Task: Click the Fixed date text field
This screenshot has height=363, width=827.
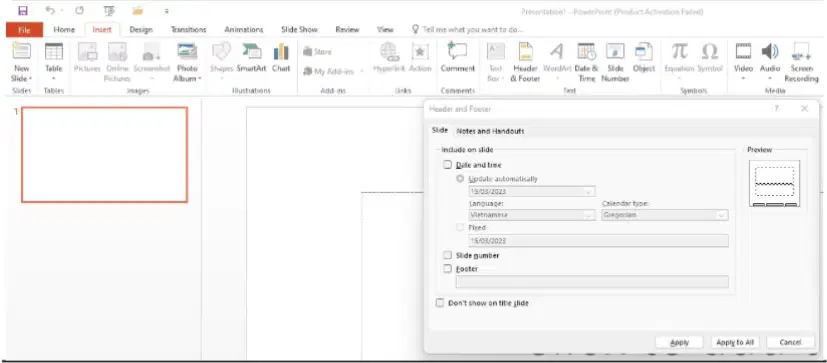Action: [598, 241]
